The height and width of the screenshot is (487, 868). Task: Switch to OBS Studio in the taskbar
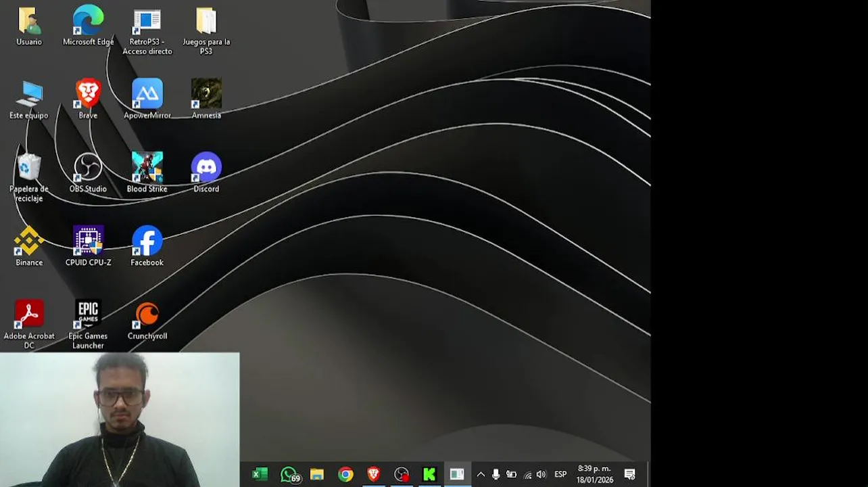click(x=402, y=475)
